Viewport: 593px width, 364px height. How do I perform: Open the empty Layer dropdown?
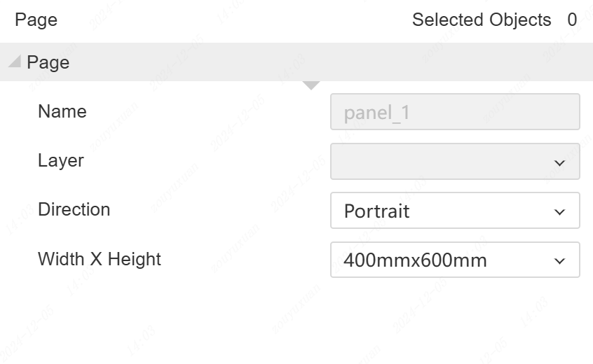[x=454, y=161]
